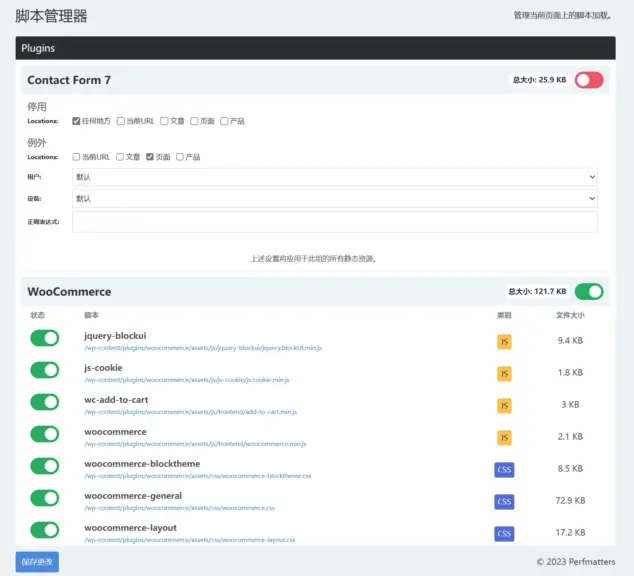Disable the jquery-blockui script switch
The width and height of the screenshot is (634, 576).
pos(44,338)
